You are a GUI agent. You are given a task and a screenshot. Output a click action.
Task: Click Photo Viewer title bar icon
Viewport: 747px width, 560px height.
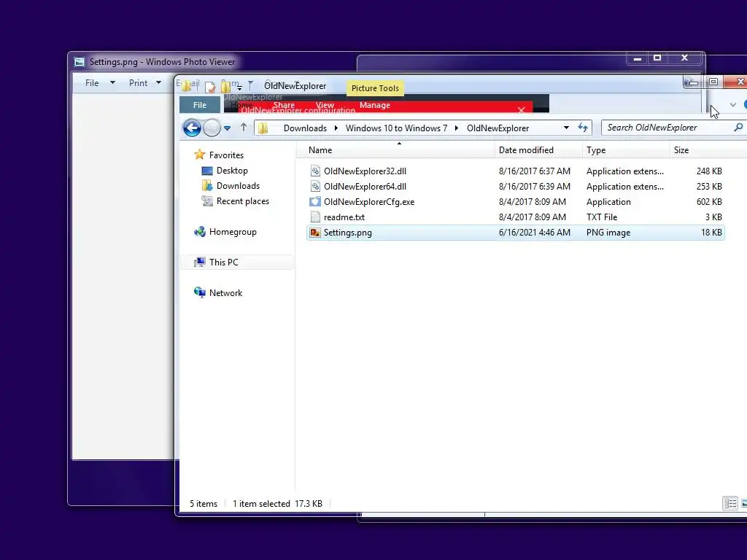[x=80, y=62]
